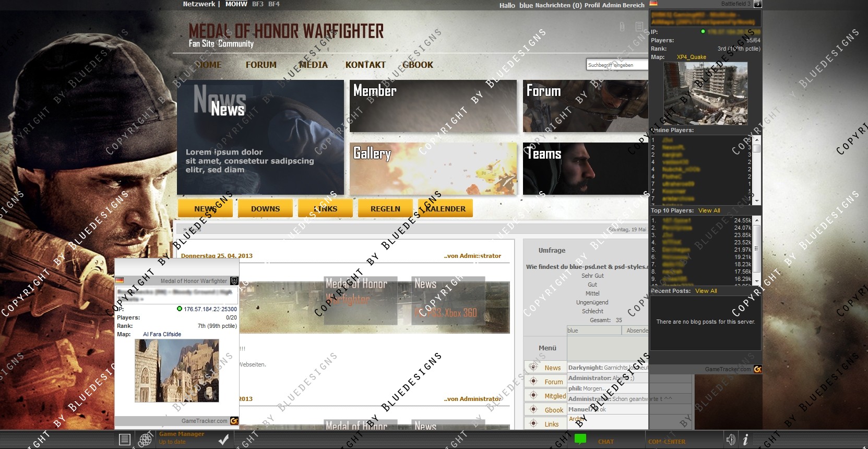Click the green online dot beside the Battlefield IP
Image resolution: width=868 pixels, height=449 pixels.
pyautogui.click(x=703, y=32)
